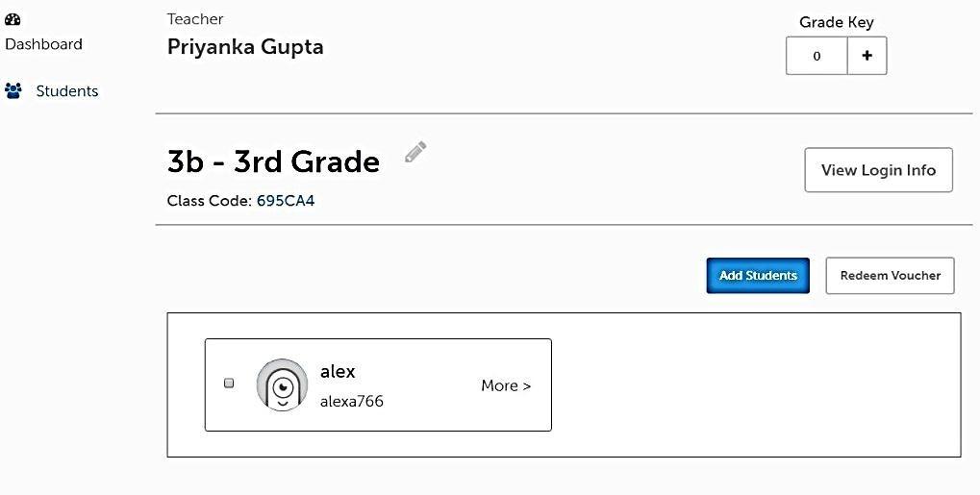Go to the Students menu item

click(x=67, y=91)
